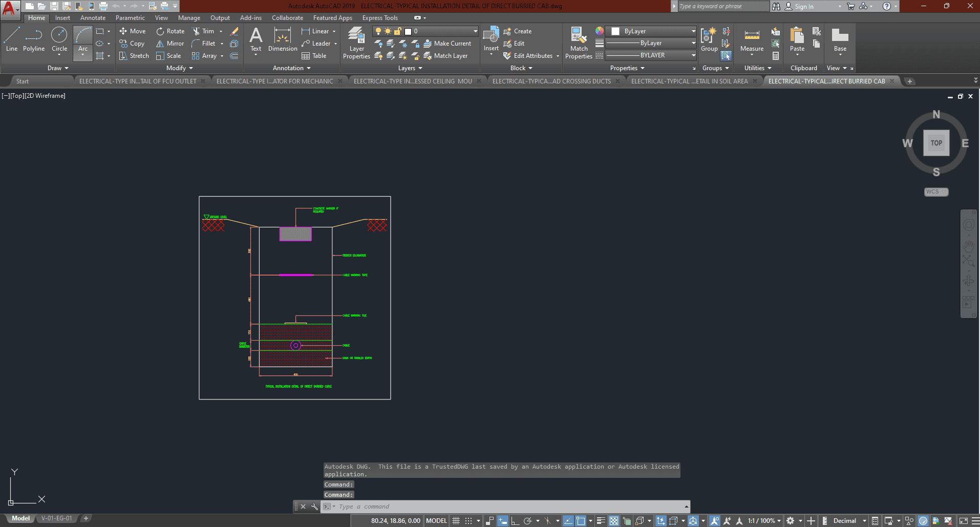980x527 pixels.
Task: Click the Mirror tool icon
Action: click(160, 44)
